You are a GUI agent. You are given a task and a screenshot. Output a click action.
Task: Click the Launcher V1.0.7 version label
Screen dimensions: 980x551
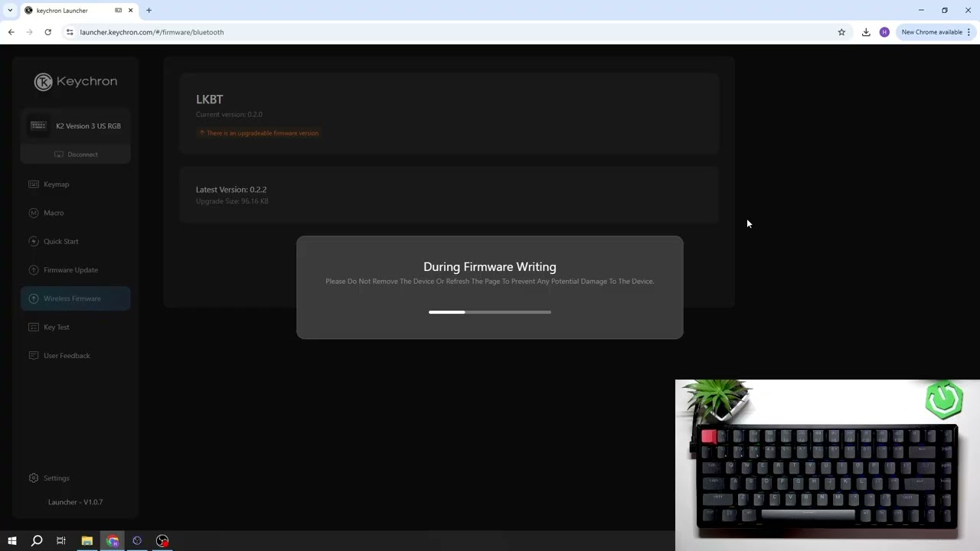click(76, 503)
